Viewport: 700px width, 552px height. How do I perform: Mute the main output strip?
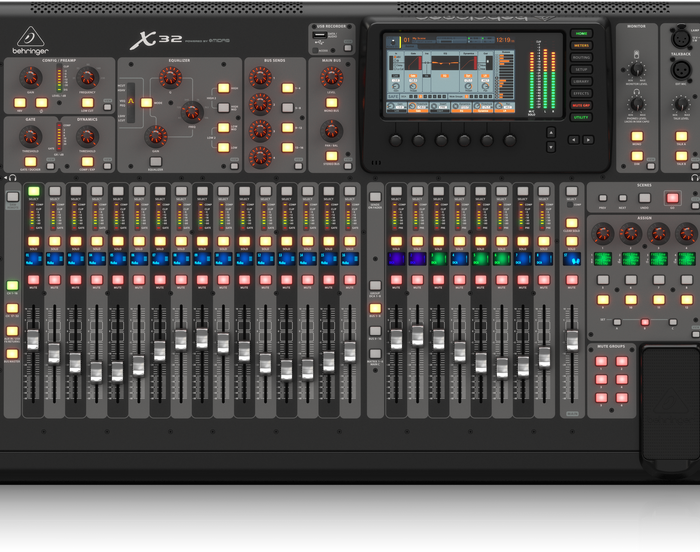tap(572, 280)
